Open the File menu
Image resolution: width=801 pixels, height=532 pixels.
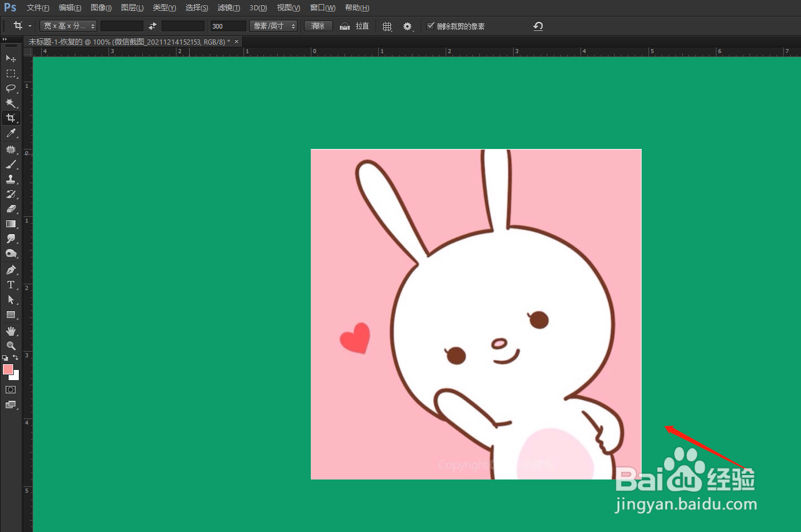click(x=38, y=8)
